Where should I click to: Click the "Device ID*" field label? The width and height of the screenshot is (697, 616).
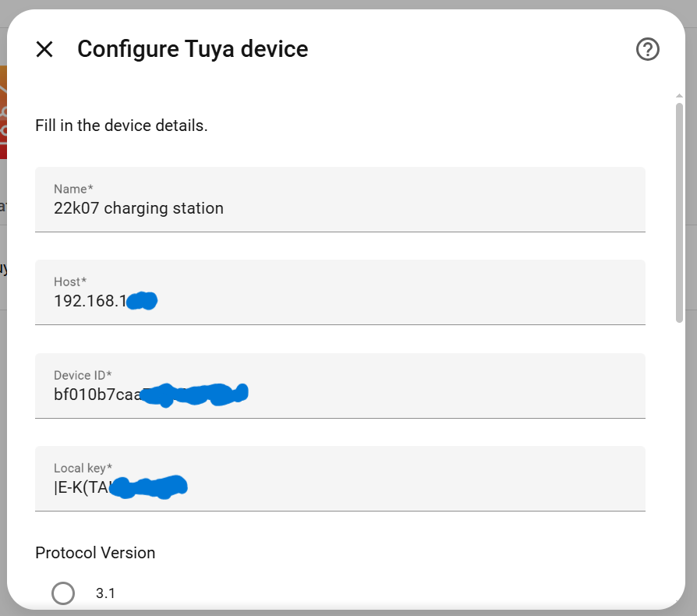(84, 375)
